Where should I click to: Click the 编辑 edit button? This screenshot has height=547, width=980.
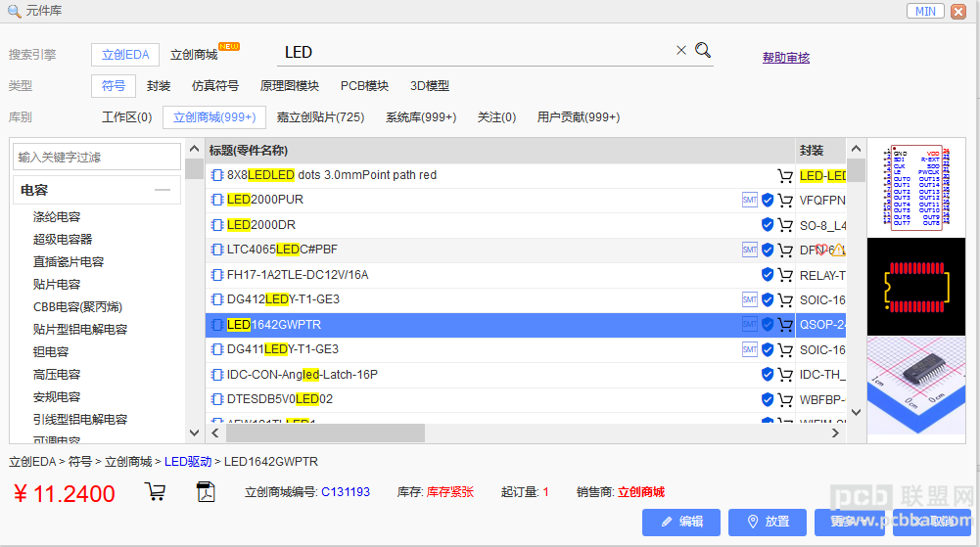[x=681, y=522]
